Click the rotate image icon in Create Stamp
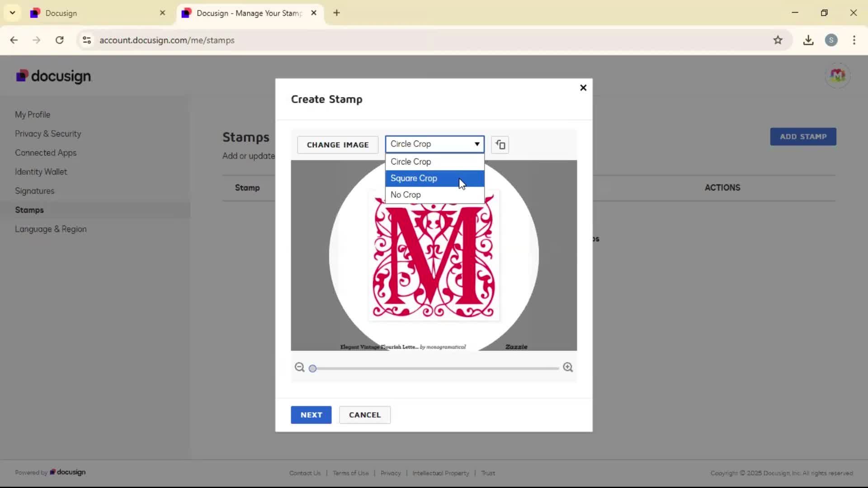868x488 pixels. (500, 145)
